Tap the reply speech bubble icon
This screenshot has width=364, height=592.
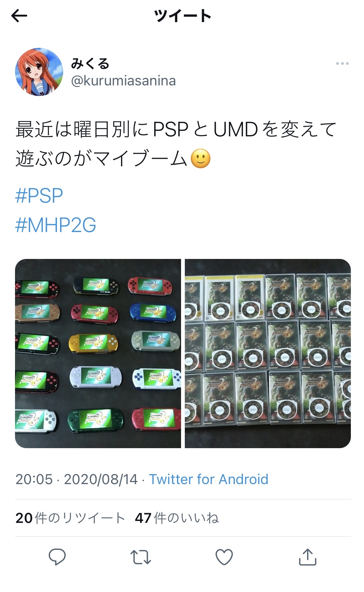[x=57, y=557]
